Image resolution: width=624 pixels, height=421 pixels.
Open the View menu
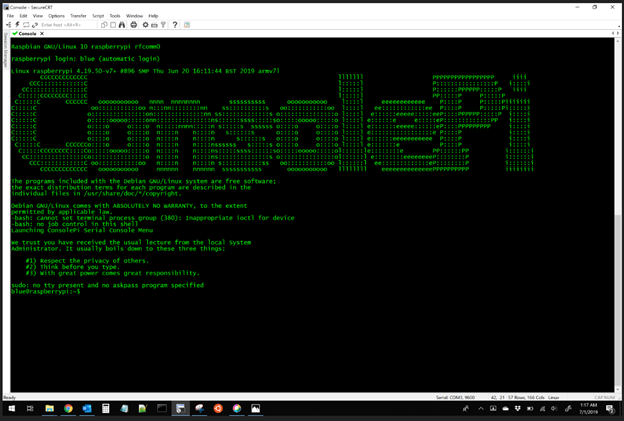pyautogui.click(x=38, y=16)
